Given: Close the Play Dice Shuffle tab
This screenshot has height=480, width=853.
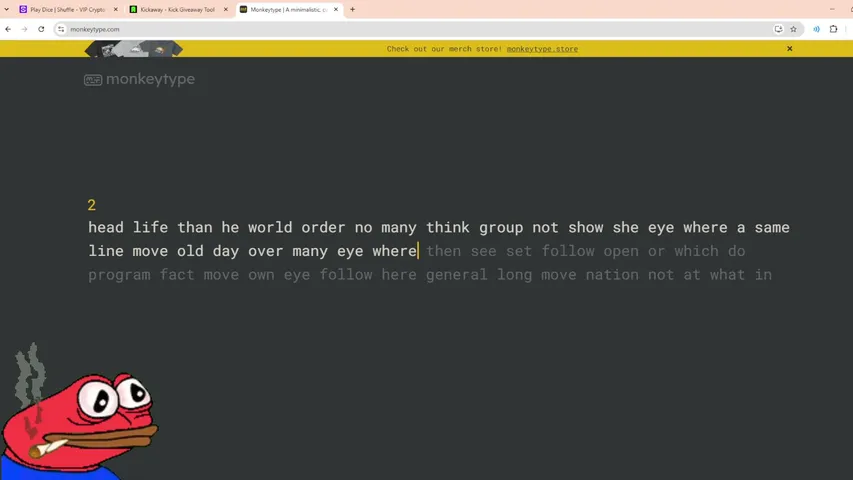Looking at the screenshot, I should click(x=115, y=9).
